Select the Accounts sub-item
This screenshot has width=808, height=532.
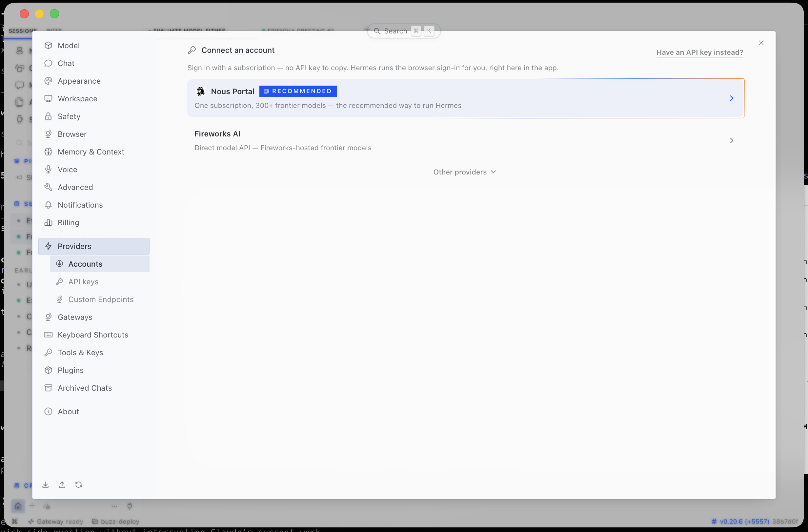coord(99,264)
